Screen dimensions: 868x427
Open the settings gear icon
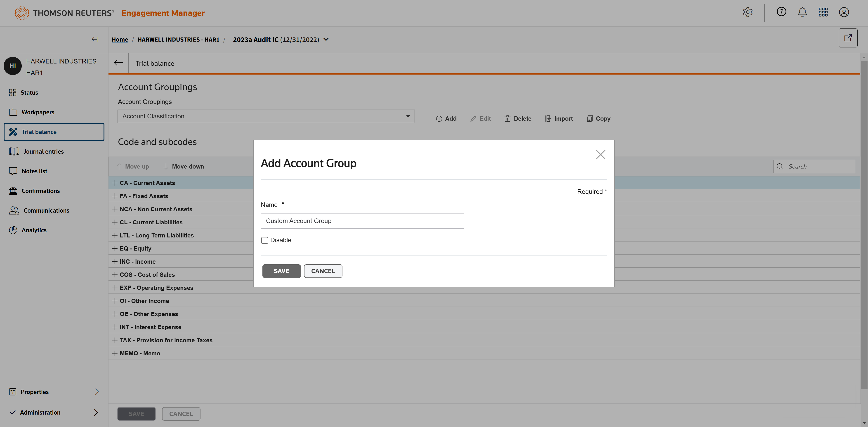(747, 12)
